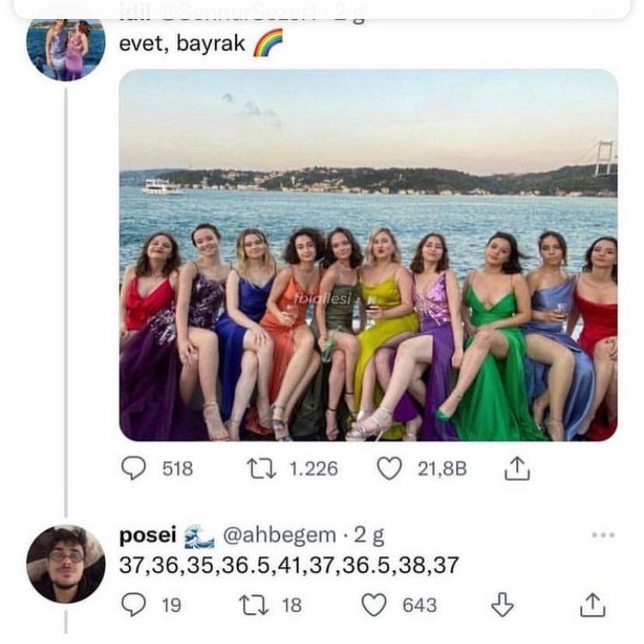644x644 pixels.
Task: Open the three-dot menu on posei's reply
Action: [603, 535]
